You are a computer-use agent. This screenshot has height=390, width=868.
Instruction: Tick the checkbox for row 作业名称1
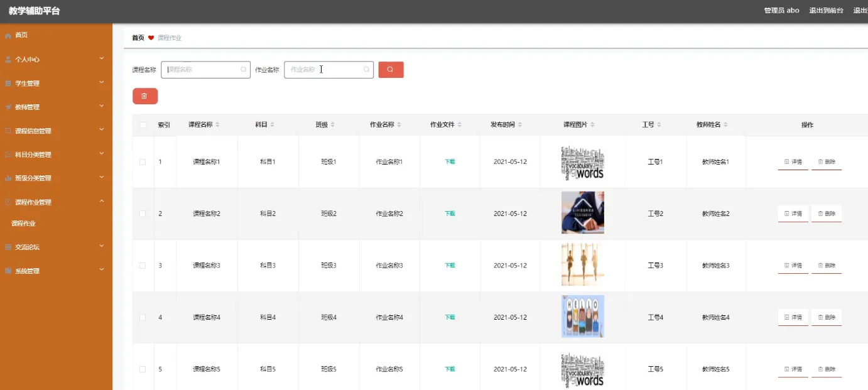[143, 161]
